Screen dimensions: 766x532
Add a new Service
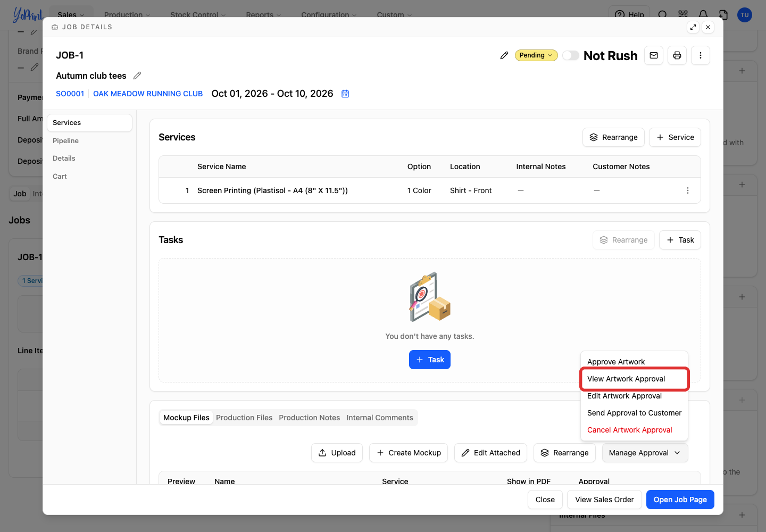click(675, 137)
